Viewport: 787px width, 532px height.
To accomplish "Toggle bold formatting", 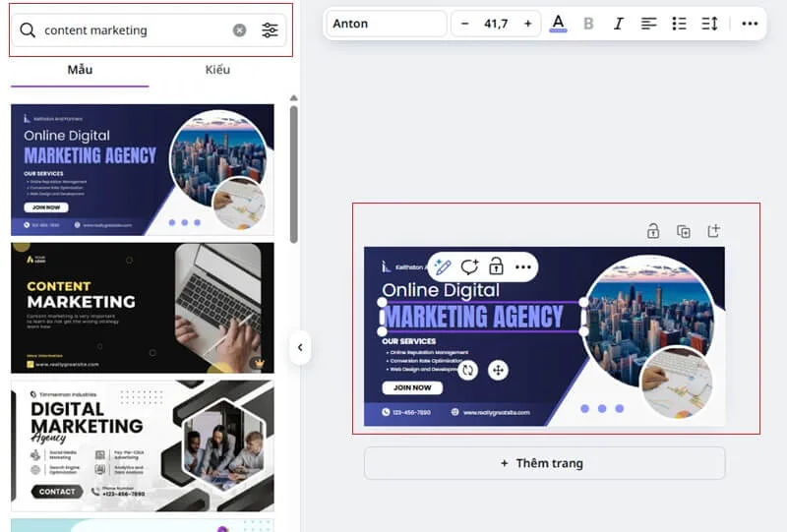I will click(x=588, y=24).
